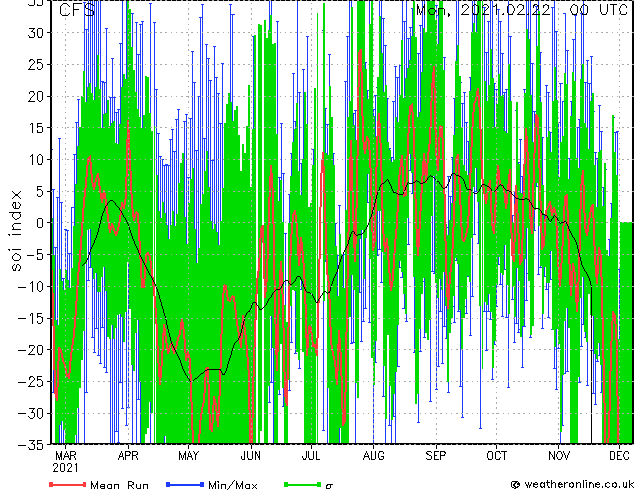Click the SEP x-axis label
Viewport: 634px width, 490px height.
click(x=435, y=456)
